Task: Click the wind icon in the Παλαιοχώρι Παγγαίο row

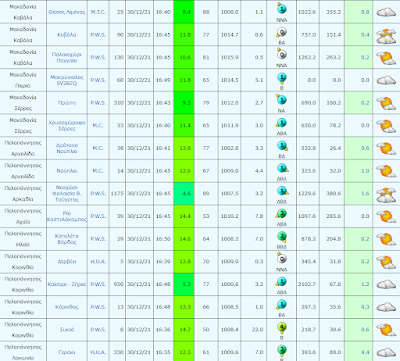Action: pos(281,54)
